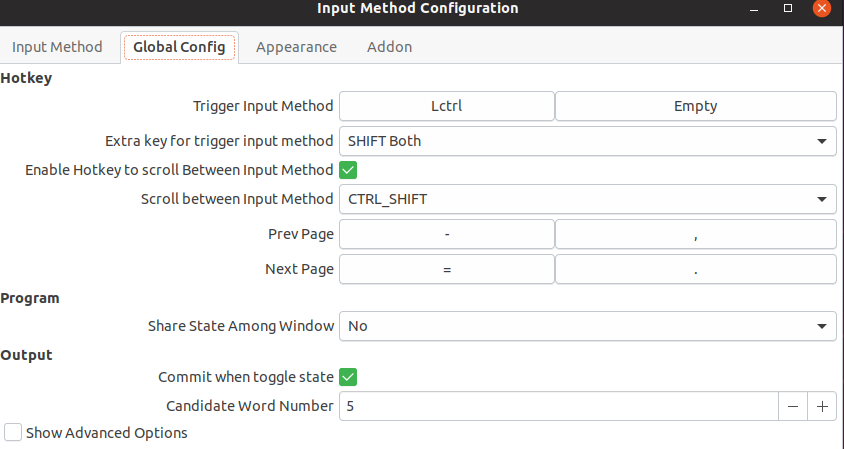Screen dimensions: 844x449
Task: Click the Candidate Word Number field
Action: 559,406
